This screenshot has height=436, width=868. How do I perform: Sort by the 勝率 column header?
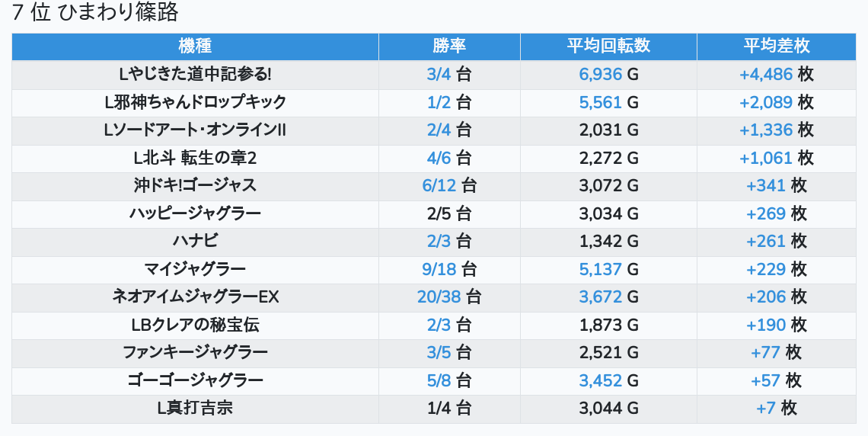coord(449,46)
